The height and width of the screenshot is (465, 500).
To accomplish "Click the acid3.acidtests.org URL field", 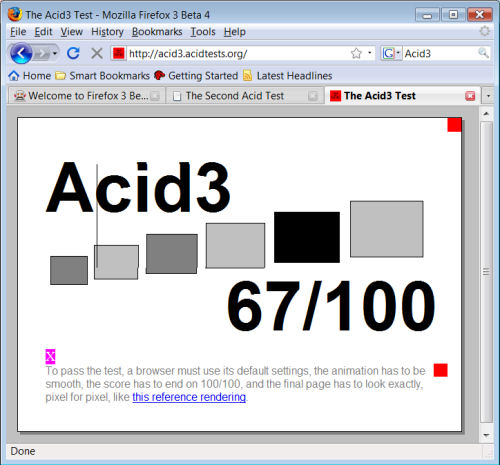I will pos(237,53).
